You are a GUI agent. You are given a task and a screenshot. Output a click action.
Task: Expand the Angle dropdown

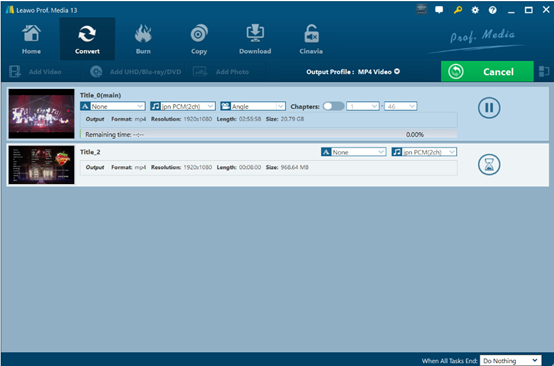(253, 106)
